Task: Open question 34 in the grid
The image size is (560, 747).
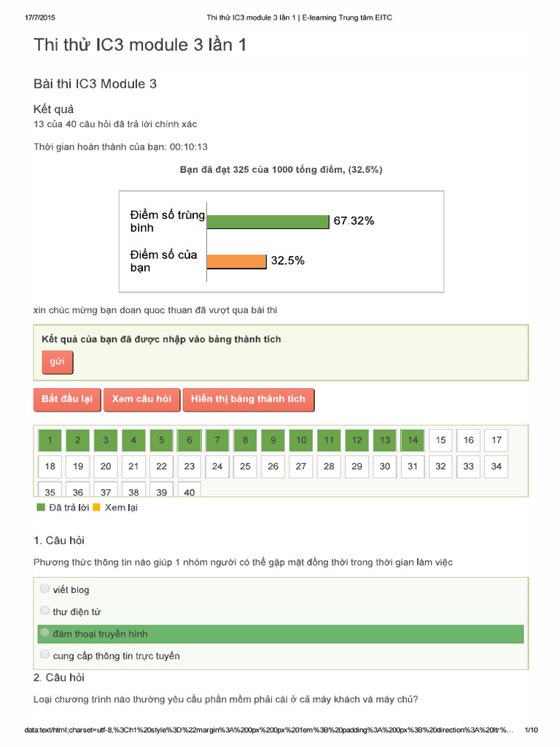Action: coord(496,466)
